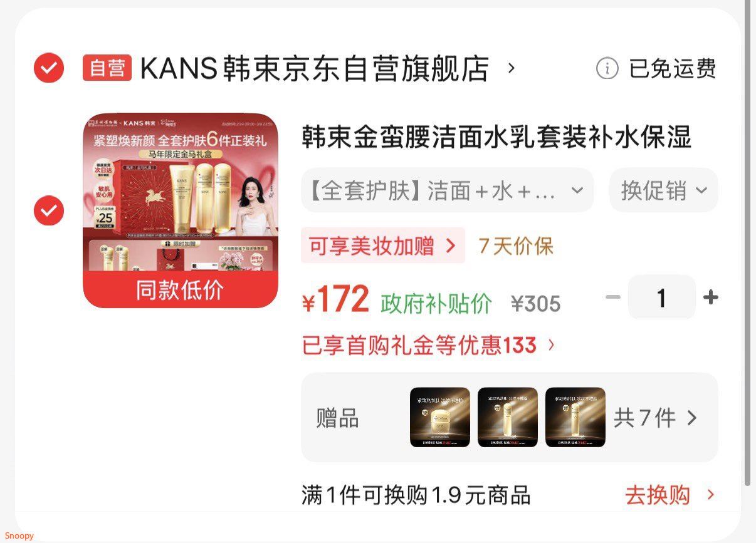Expand the 可享美妆加赠 offer tag
The height and width of the screenshot is (543, 756).
tap(383, 246)
